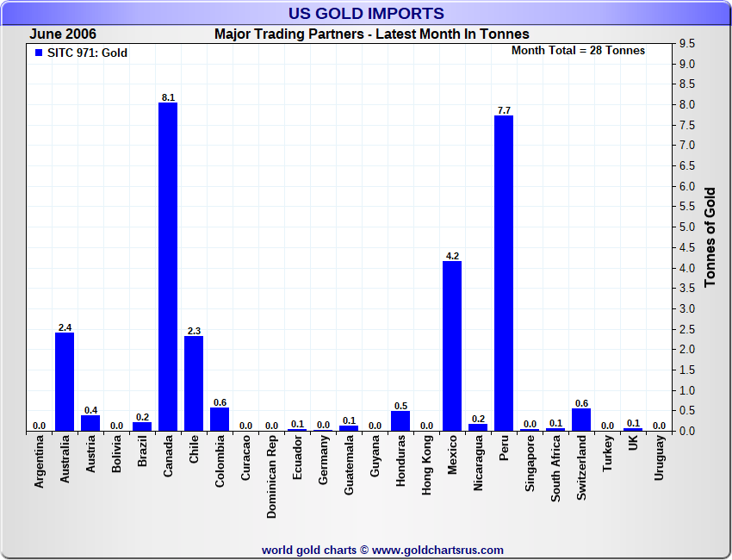Click the 5.0 tick on y-axis
This screenshot has height=560, width=732.
(x=687, y=227)
